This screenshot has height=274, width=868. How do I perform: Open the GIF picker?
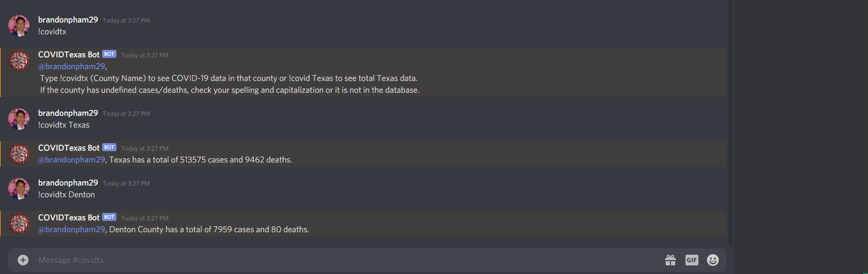coord(691,260)
